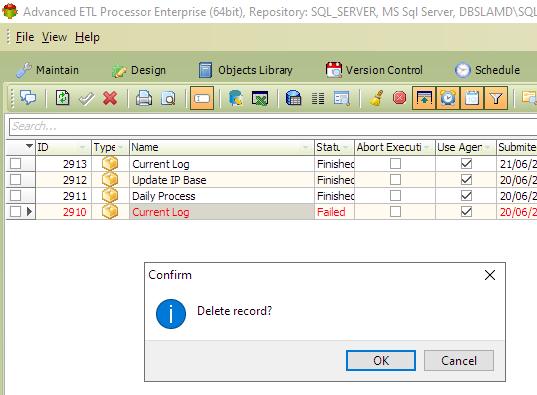Image resolution: width=537 pixels, height=395 pixels.
Task: Switch to the Objects Library tab
Action: (246, 70)
